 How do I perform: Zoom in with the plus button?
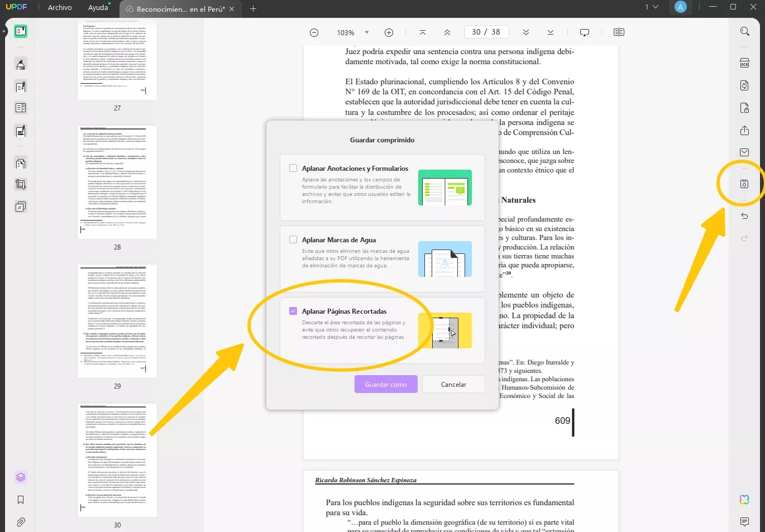[389, 32]
